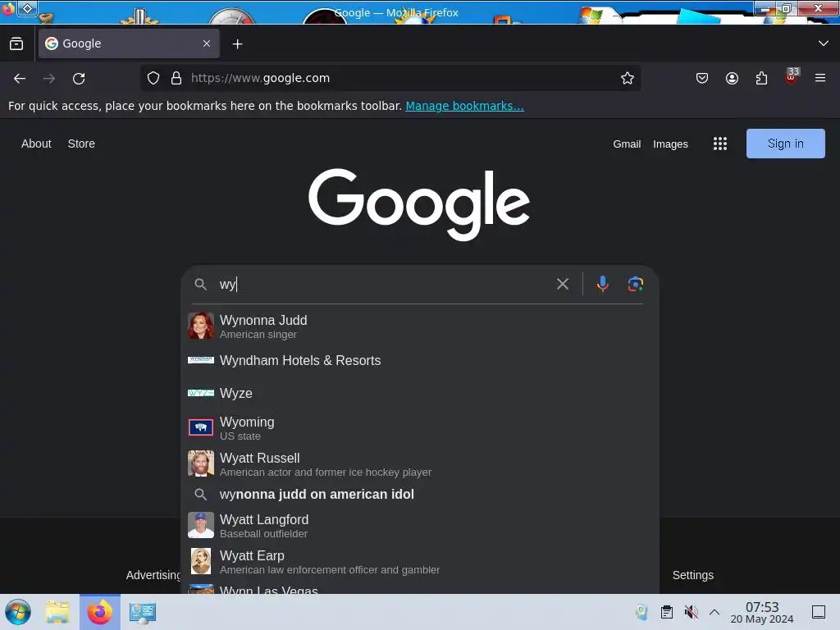Open the Extensions puzzle icon

coord(761,78)
